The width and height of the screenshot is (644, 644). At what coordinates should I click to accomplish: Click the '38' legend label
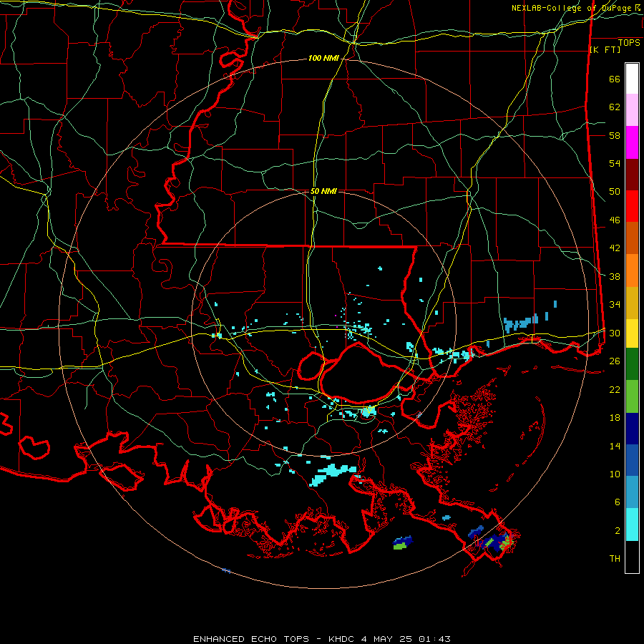pos(615,276)
